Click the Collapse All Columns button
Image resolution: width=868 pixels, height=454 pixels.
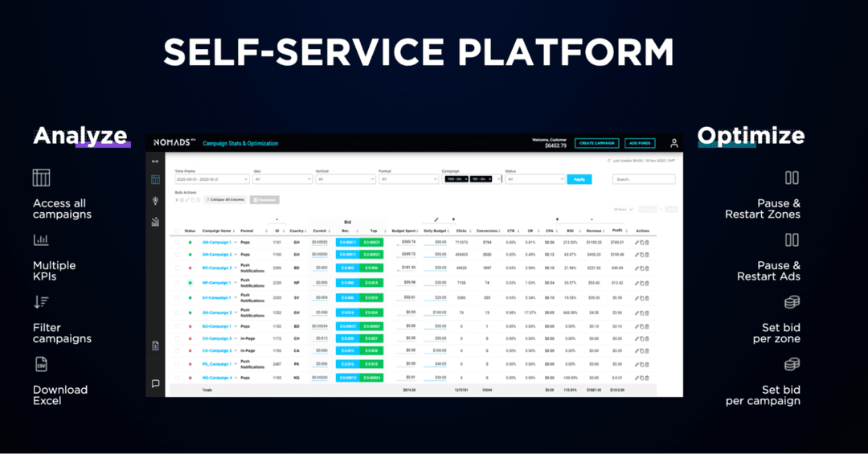click(225, 200)
